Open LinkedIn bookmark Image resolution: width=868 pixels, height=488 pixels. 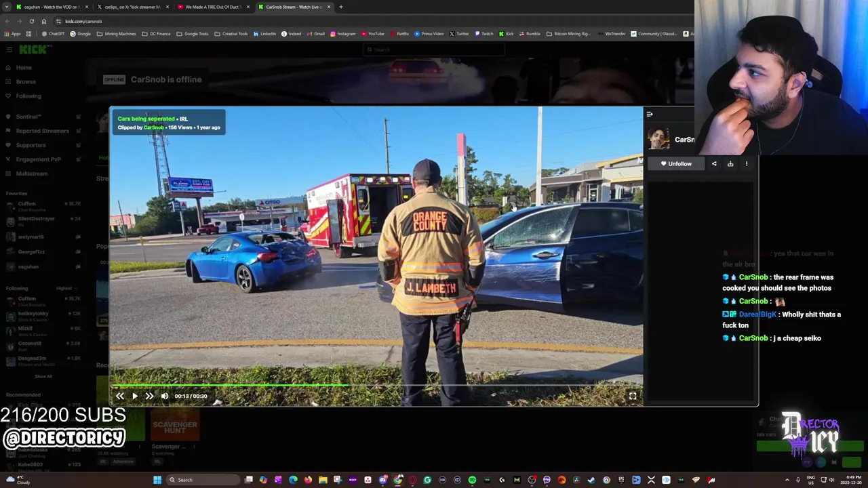pyautogui.click(x=264, y=34)
